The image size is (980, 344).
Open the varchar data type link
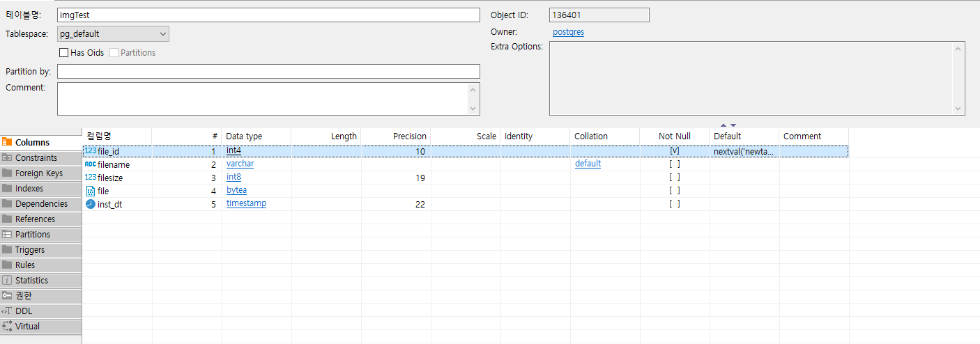(x=240, y=164)
